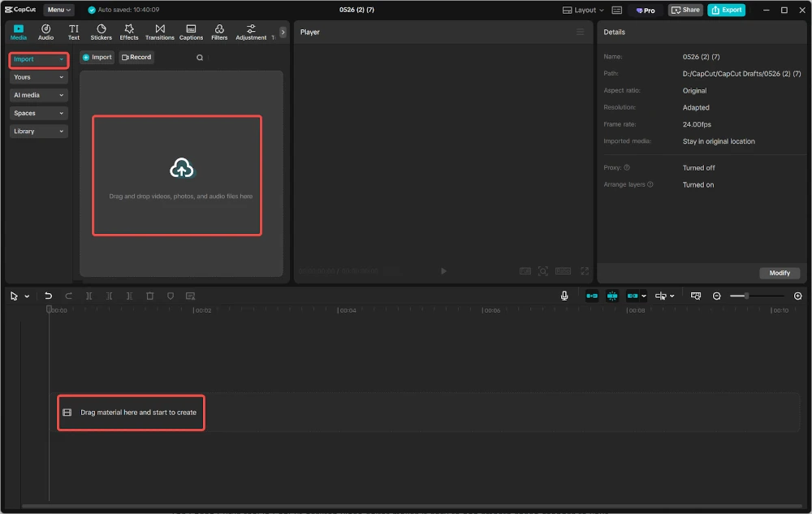Viewport: 812px width, 514px height.
Task: Enter fullscreen preview in Player
Action: coord(585,271)
